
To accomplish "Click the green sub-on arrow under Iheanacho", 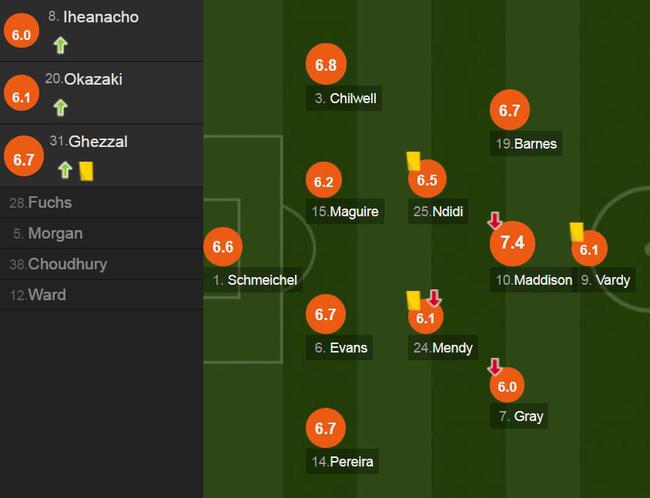I will pos(61,45).
